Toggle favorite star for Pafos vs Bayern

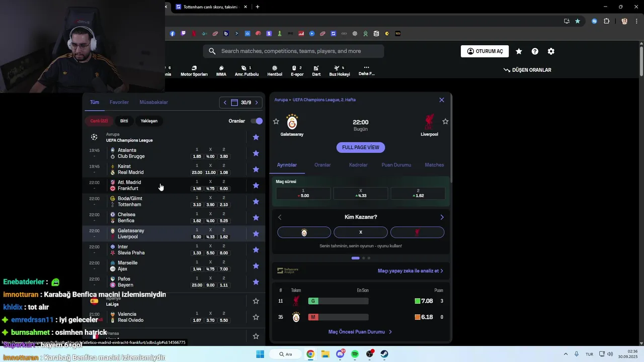tap(256, 282)
